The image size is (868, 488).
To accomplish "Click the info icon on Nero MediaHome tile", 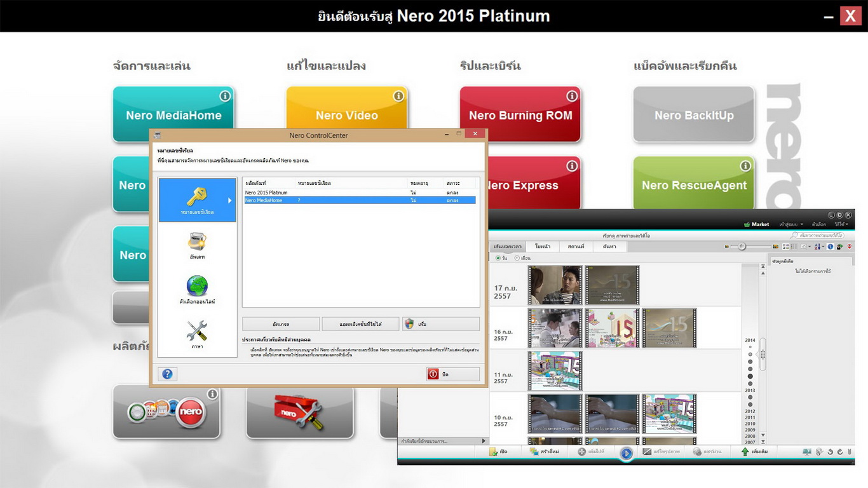I will (225, 96).
